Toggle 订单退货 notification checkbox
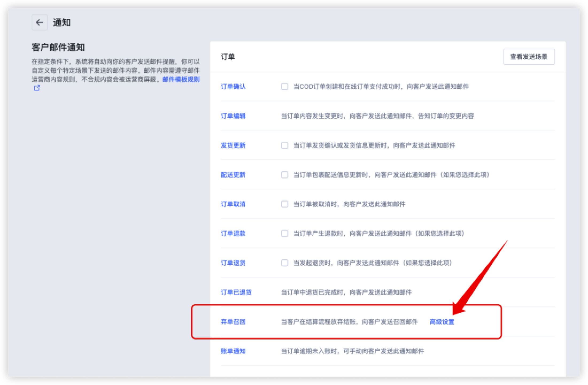 (284, 263)
